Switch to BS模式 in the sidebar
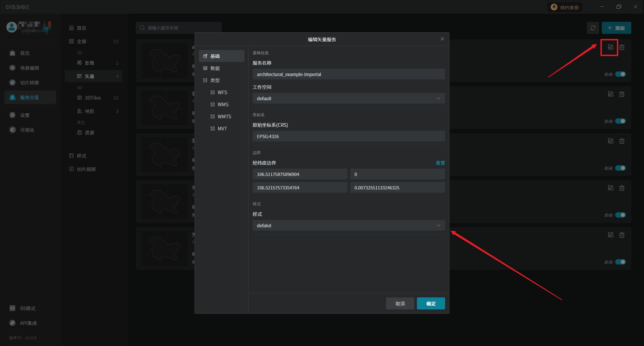 28,308
